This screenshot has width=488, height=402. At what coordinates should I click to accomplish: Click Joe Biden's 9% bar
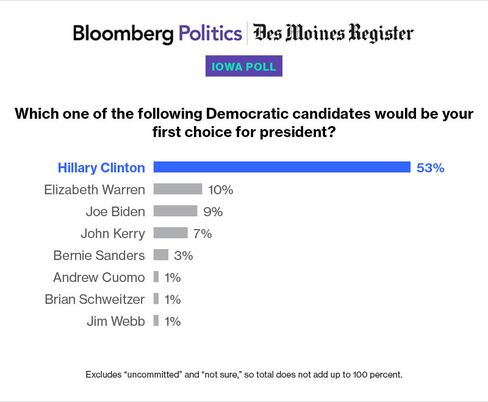[x=175, y=211]
